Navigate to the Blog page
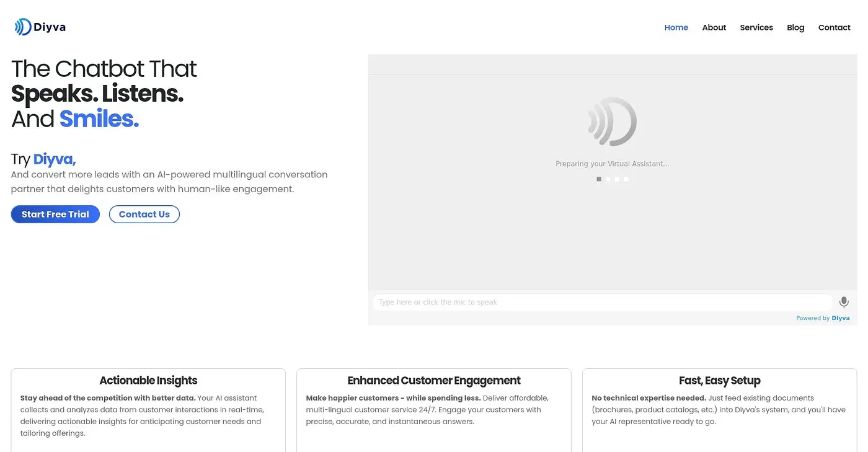The height and width of the screenshot is (452, 868). 795,27
